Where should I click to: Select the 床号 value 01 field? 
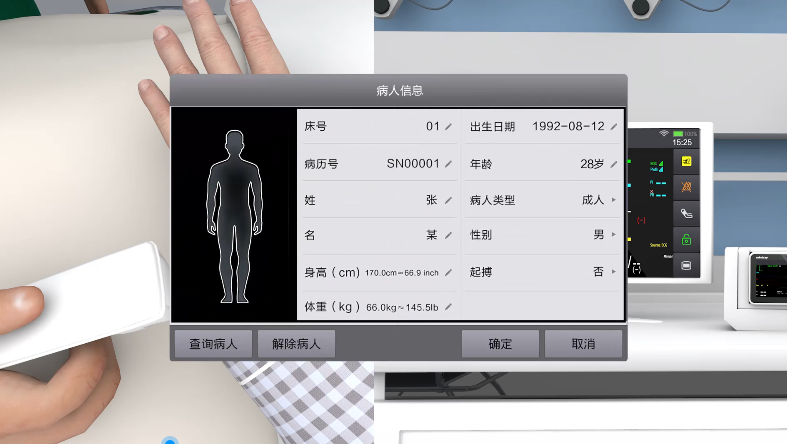coord(433,126)
